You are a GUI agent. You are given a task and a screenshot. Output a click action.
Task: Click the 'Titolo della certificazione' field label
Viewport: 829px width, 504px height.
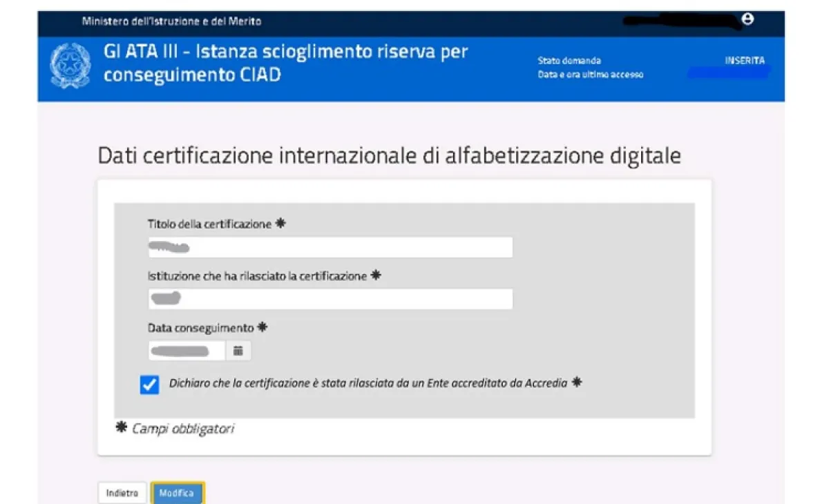(209, 224)
